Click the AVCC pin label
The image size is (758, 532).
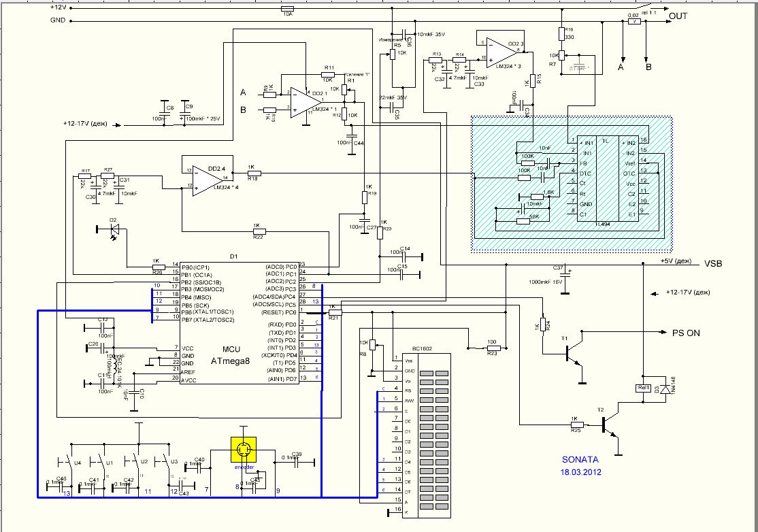click(188, 380)
